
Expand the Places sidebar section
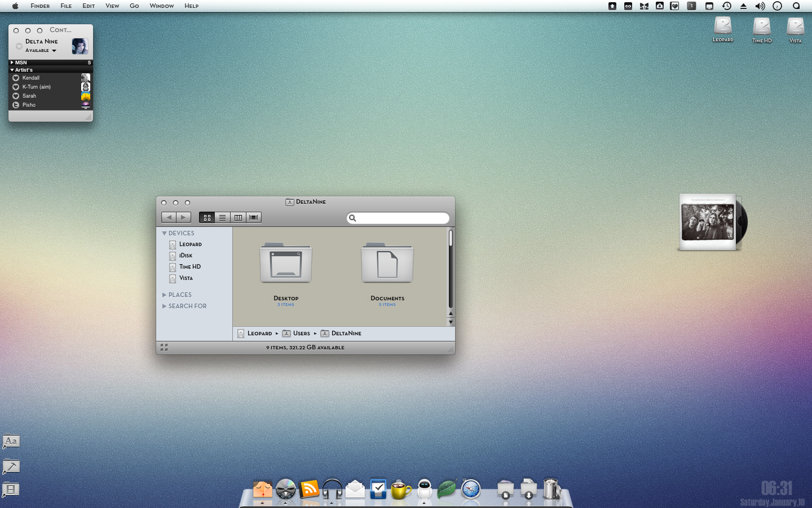tap(165, 295)
